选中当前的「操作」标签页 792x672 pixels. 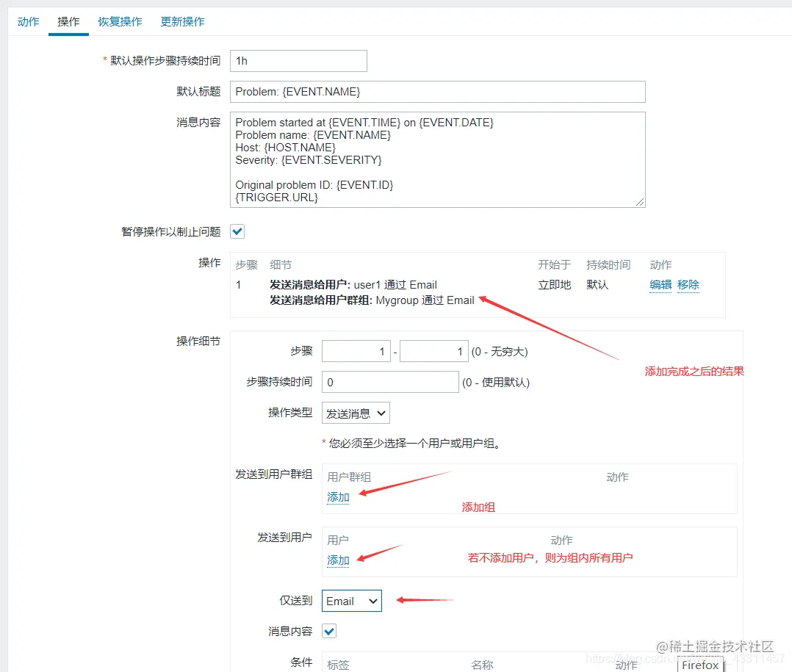coord(68,21)
